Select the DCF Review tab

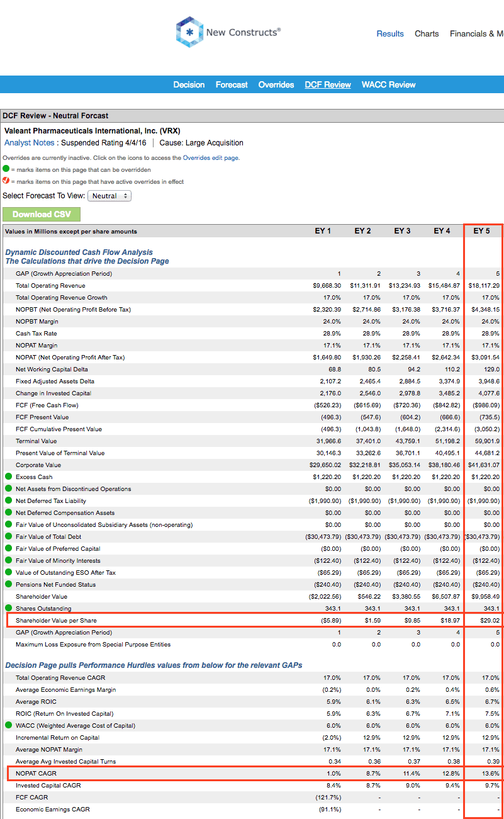328,84
